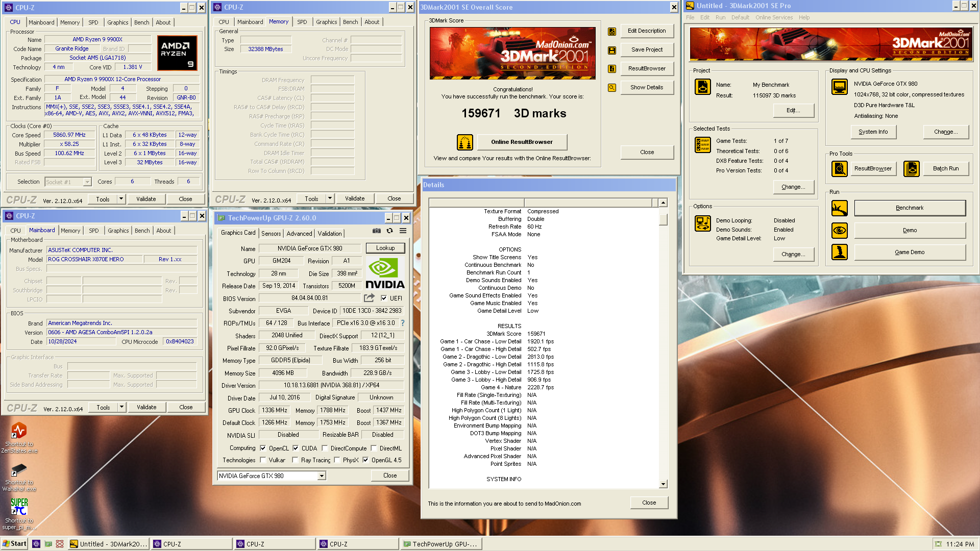Image resolution: width=980 pixels, height=551 pixels.
Task: Click the Benchmark run icon
Action: point(840,208)
